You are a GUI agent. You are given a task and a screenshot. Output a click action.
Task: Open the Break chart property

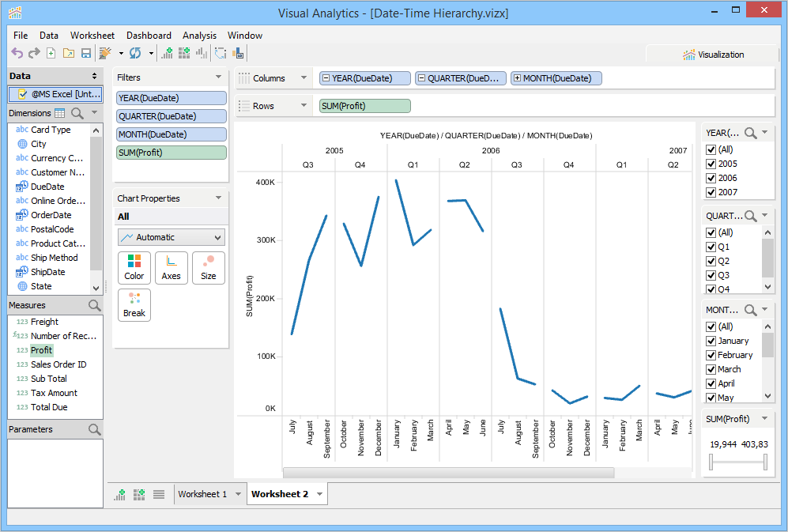[134, 305]
